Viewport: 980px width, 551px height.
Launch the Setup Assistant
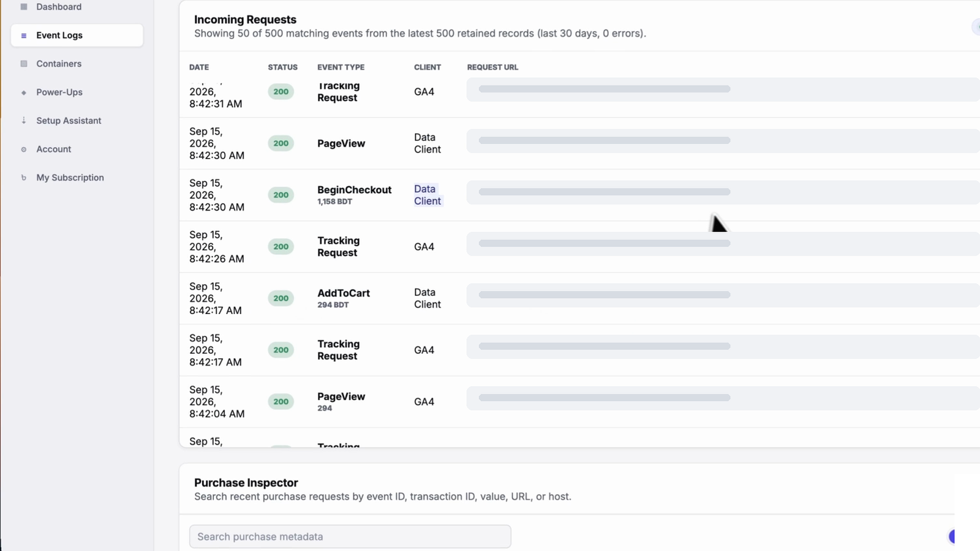[x=69, y=121]
